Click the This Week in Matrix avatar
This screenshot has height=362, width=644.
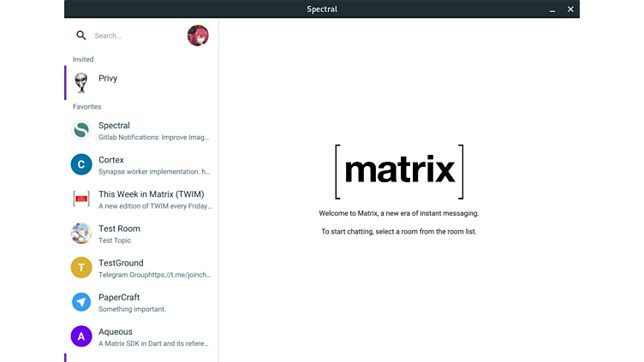point(81,199)
